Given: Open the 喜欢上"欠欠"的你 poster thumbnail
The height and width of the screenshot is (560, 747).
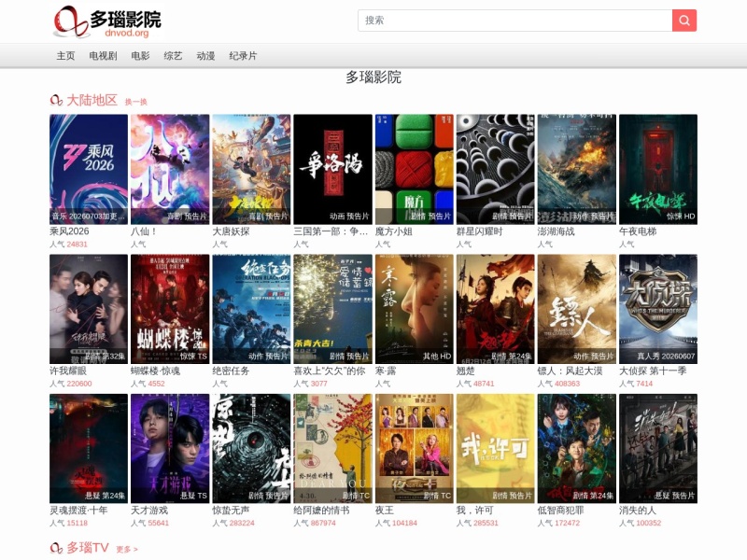Looking at the screenshot, I should [x=333, y=309].
